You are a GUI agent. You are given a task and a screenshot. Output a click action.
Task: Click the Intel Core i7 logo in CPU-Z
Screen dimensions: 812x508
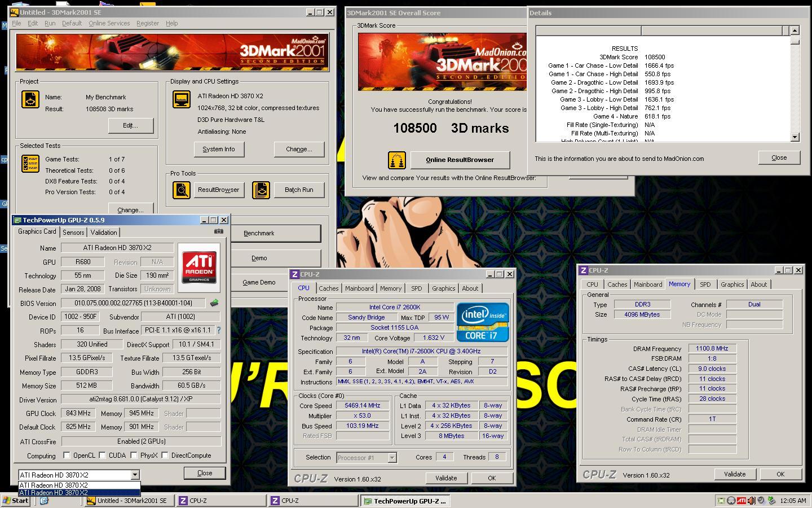click(x=483, y=322)
